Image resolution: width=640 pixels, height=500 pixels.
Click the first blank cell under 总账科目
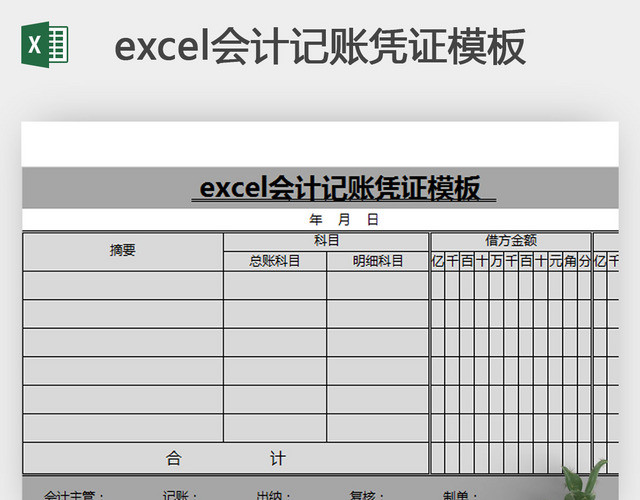coord(275,285)
